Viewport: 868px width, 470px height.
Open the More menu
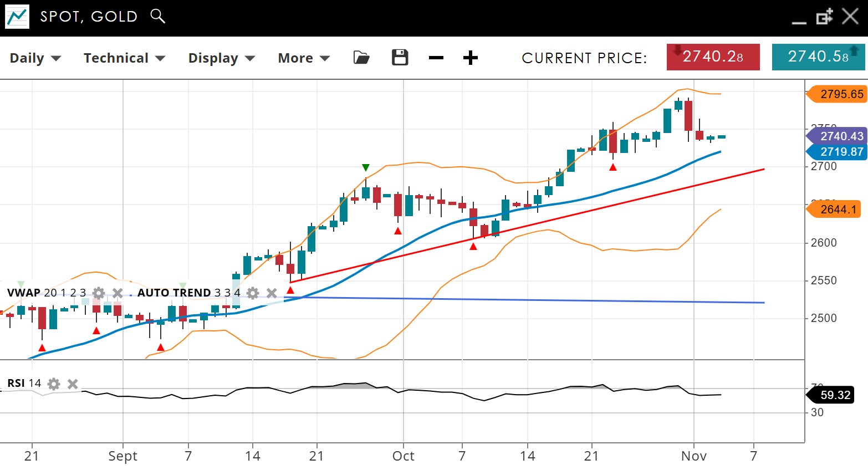click(304, 58)
